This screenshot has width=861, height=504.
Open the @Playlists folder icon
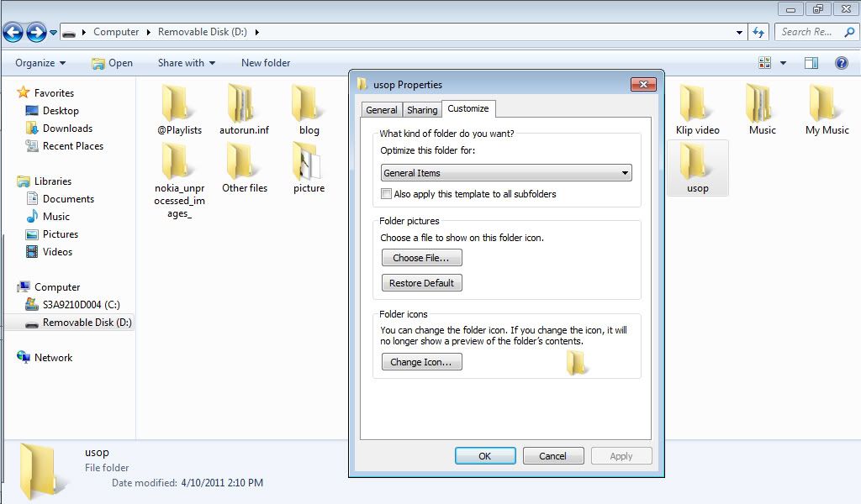tap(178, 104)
